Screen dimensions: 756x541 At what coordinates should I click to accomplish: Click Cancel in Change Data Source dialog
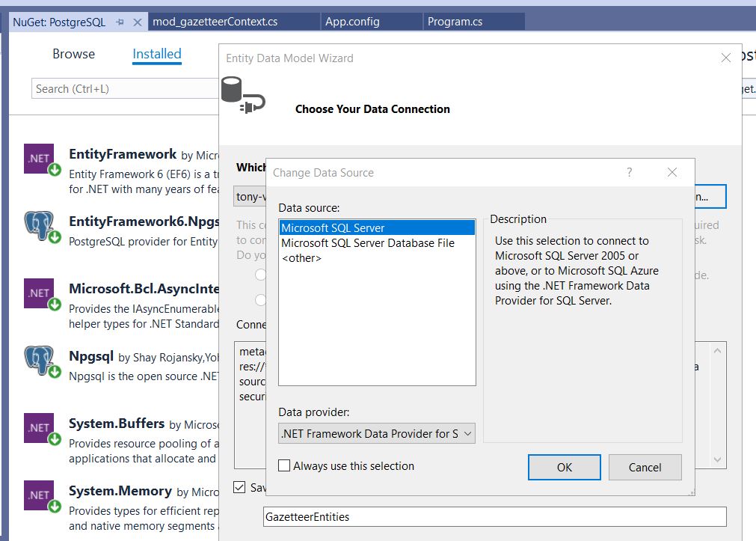pos(645,467)
